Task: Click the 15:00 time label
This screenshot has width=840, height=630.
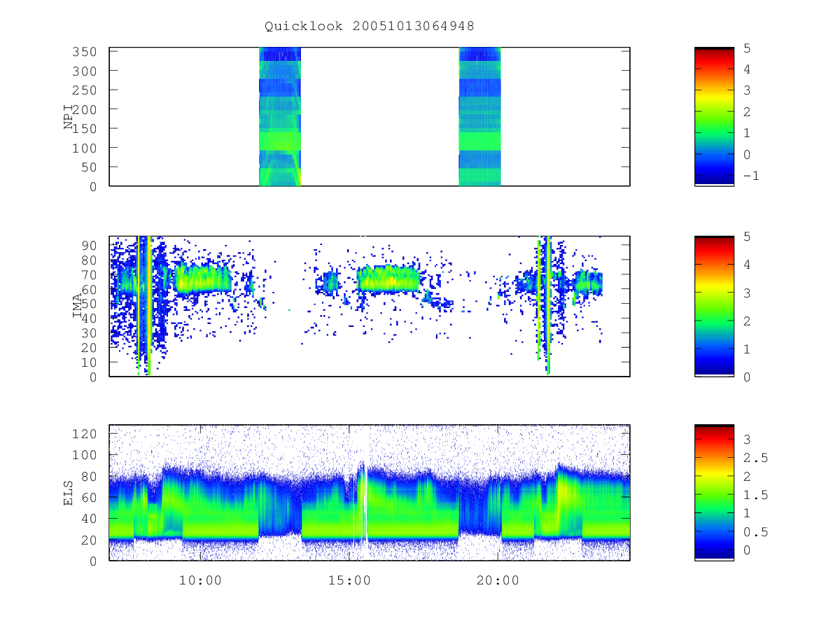Action: (349, 580)
